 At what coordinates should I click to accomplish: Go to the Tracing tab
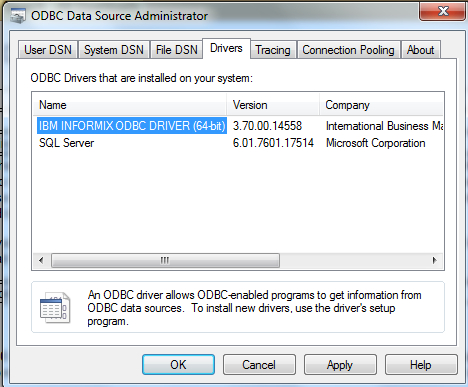pos(273,50)
